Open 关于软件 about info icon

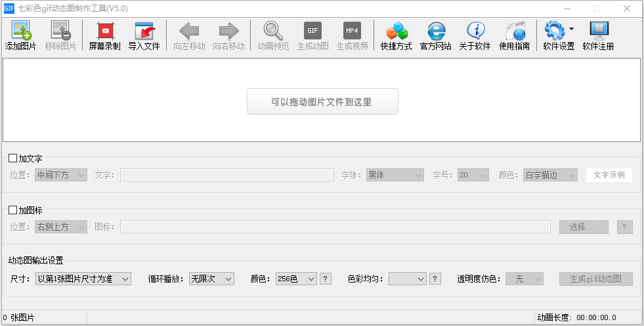click(475, 31)
